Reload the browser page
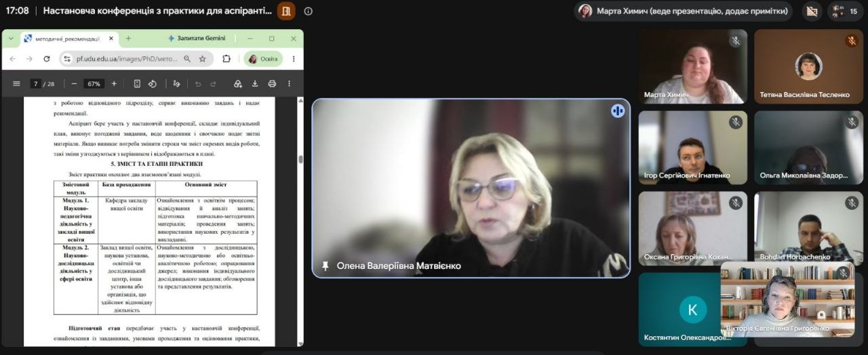The width and height of the screenshot is (868, 355). pyautogui.click(x=47, y=59)
